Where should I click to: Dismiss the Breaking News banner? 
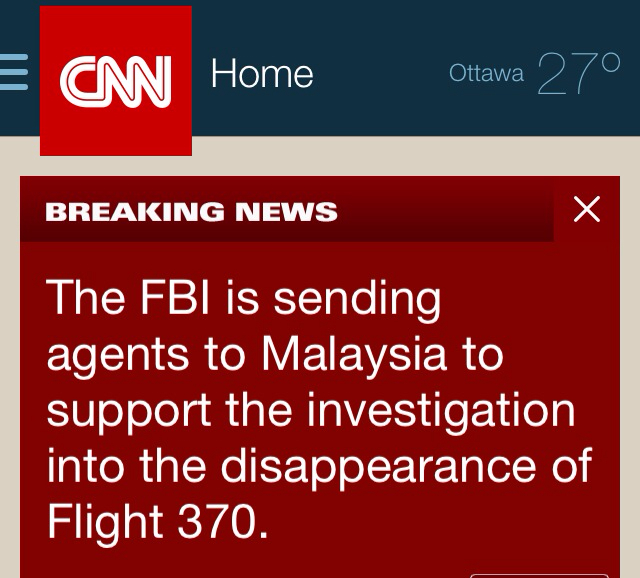pyautogui.click(x=587, y=209)
